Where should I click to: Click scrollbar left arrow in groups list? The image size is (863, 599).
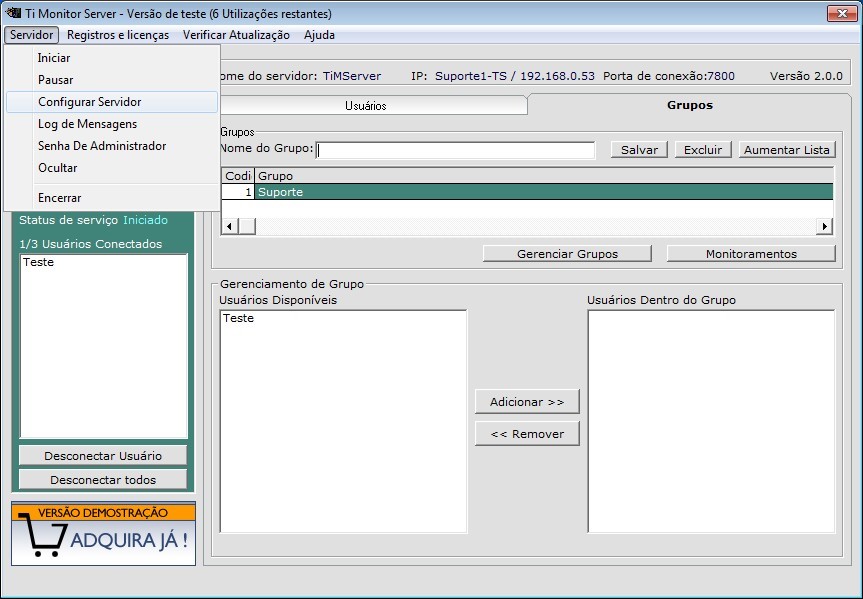point(228,227)
